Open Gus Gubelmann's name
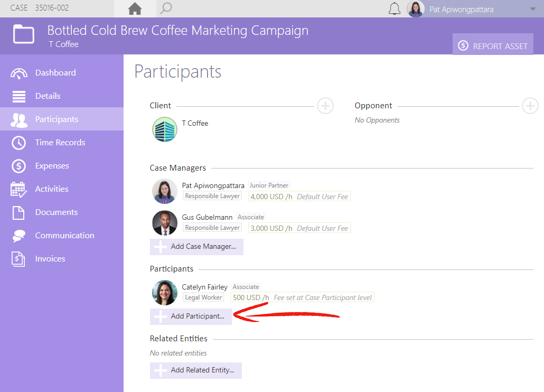544x392 pixels. point(207,217)
